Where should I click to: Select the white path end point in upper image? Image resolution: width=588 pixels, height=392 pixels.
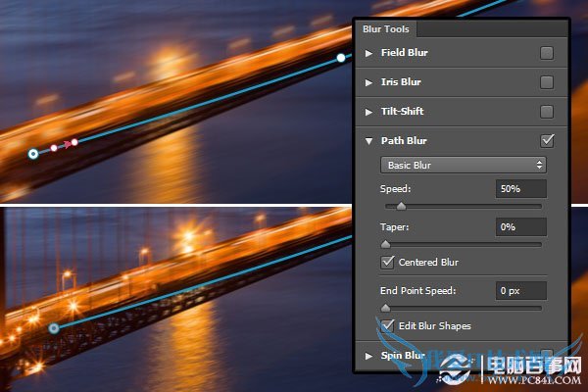click(x=341, y=58)
